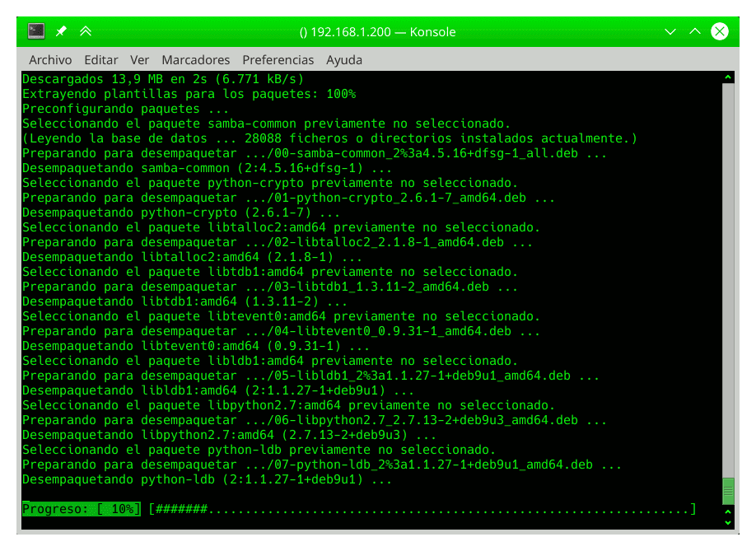Click the pin window icon
This screenshot has height=551, width=756.
point(61,31)
